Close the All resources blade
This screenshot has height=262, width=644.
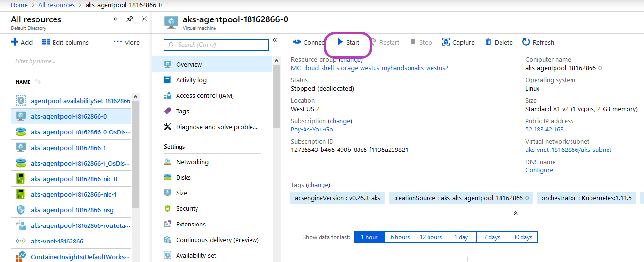144,19
